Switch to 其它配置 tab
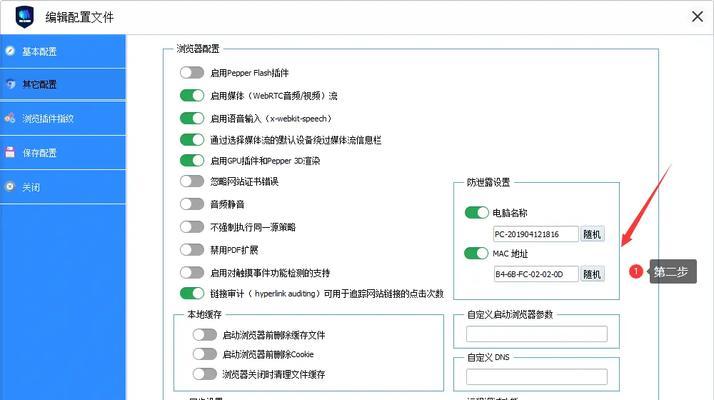The image size is (714, 400). pos(63,84)
